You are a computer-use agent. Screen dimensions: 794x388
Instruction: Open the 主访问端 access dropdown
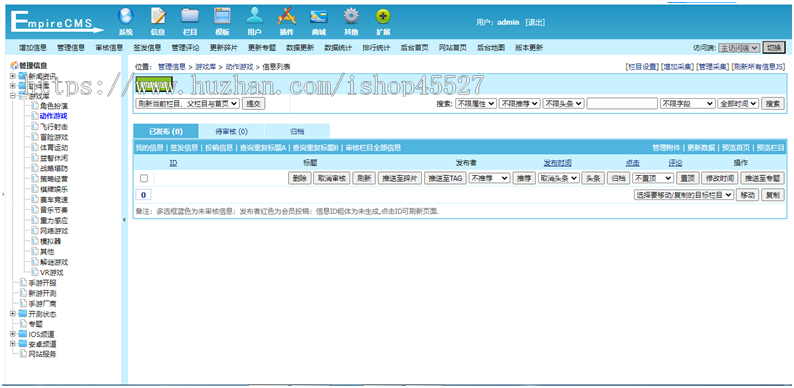tap(739, 48)
